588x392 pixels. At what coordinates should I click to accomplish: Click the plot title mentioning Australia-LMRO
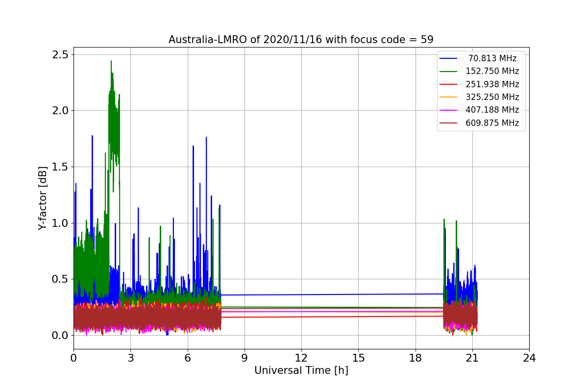pyautogui.click(x=301, y=40)
